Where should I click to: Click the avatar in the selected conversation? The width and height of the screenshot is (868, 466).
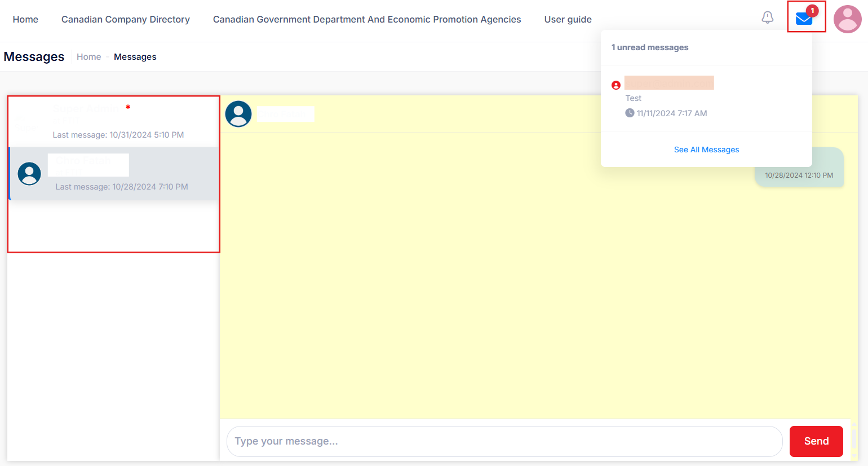pyautogui.click(x=29, y=174)
